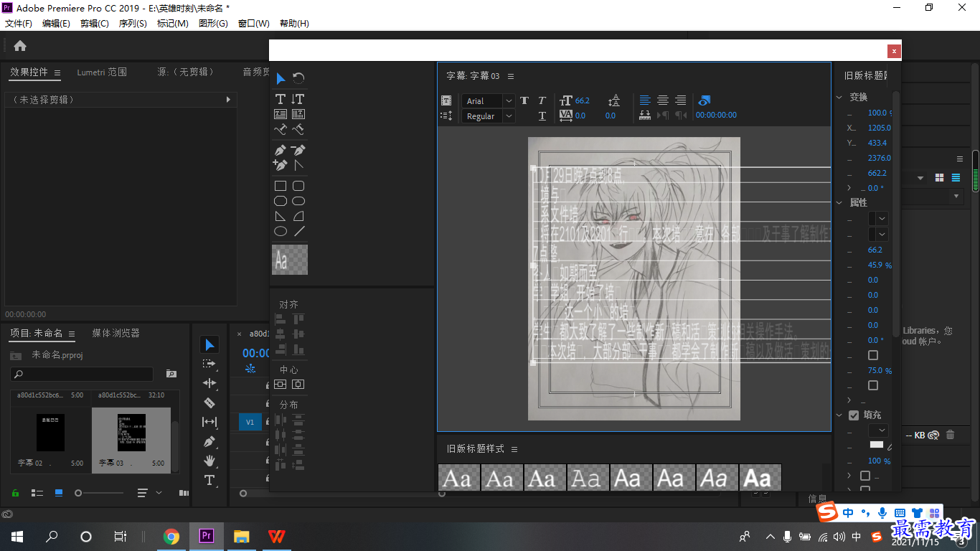This screenshot has width=980, height=551.
Task: Select the Line tool
Action: [x=298, y=231]
